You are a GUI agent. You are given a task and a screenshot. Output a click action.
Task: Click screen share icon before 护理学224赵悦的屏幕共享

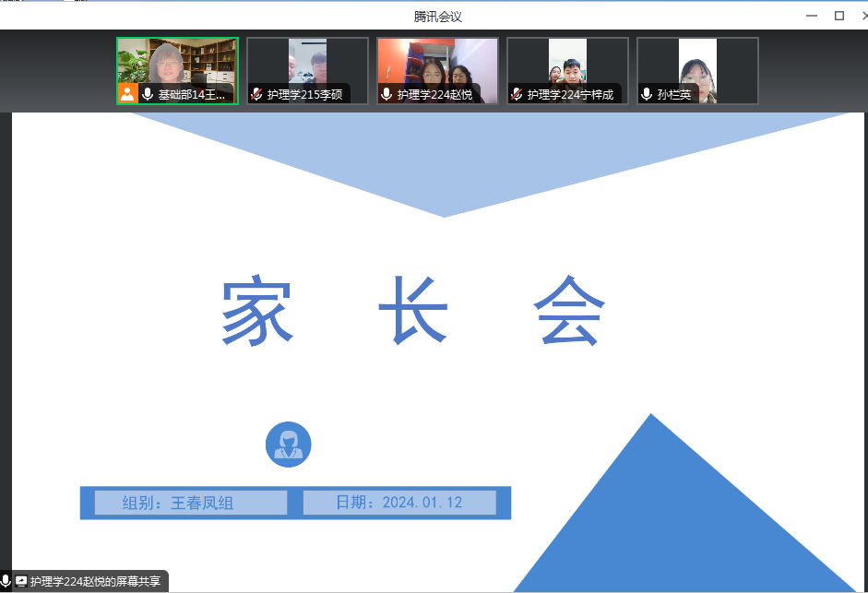[x=21, y=582]
